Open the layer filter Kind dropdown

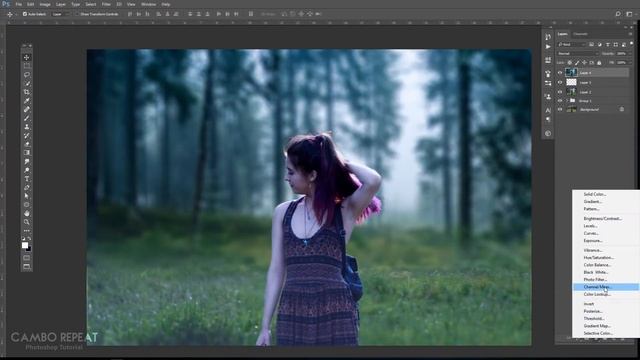tap(572, 44)
